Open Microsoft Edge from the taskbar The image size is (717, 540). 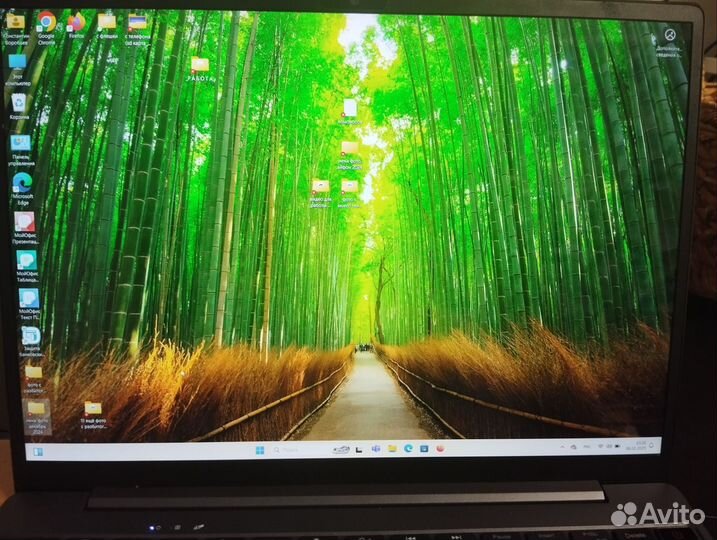(x=408, y=449)
